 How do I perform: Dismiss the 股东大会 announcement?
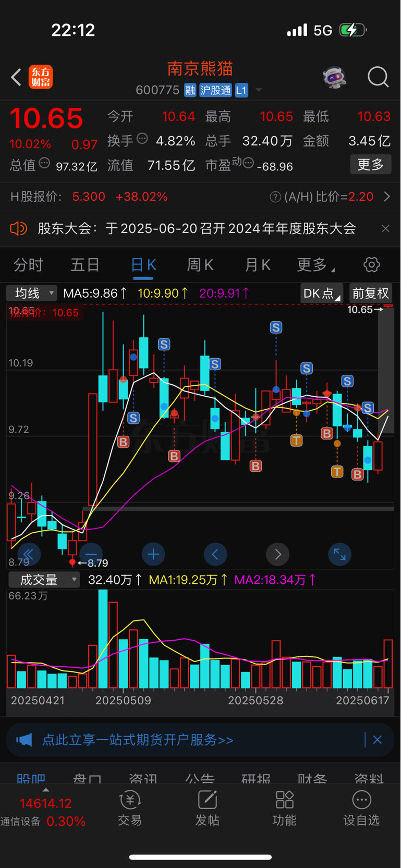click(x=385, y=228)
